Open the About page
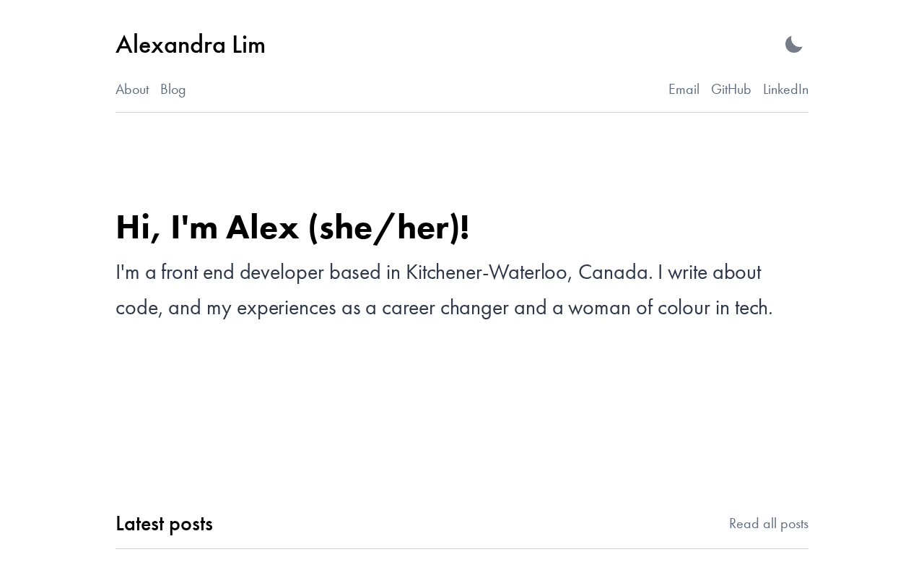 coord(132,90)
